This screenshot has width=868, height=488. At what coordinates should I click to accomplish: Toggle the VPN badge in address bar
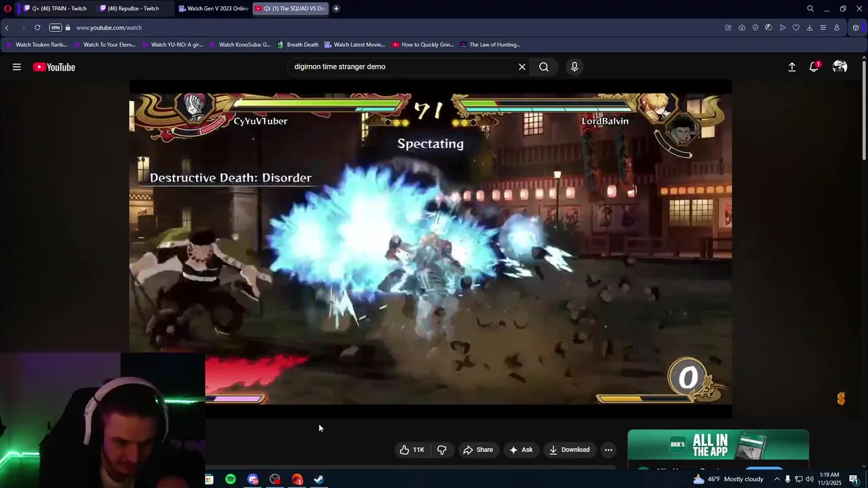coord(56,28)
